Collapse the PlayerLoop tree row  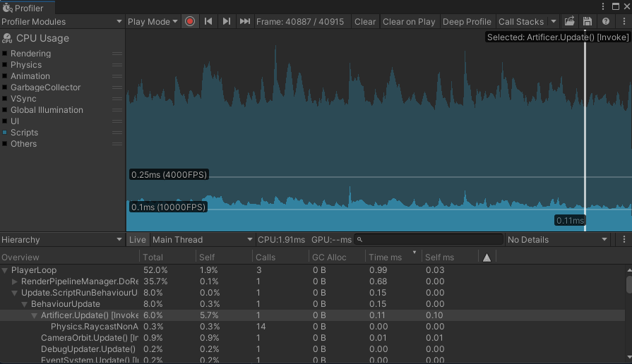pos(6,270)
